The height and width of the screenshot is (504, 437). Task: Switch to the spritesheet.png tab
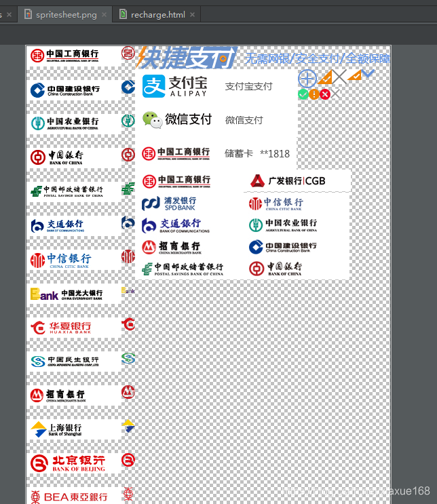66,15
